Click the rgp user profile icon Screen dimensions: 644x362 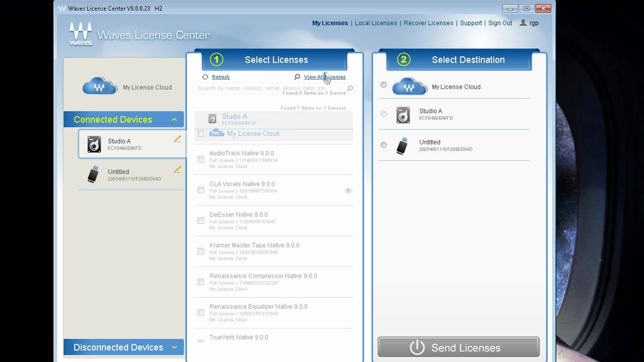point(523,23)
